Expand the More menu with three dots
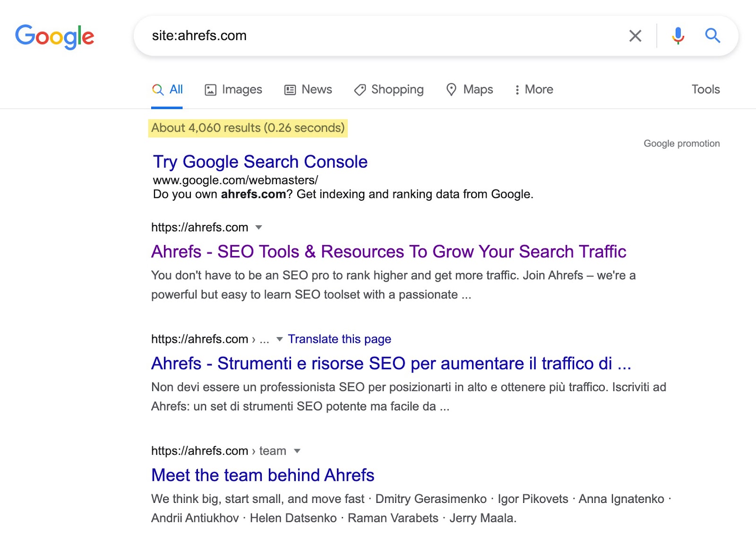The height and width of the screenshot is (544, 756). click(534, 90)
